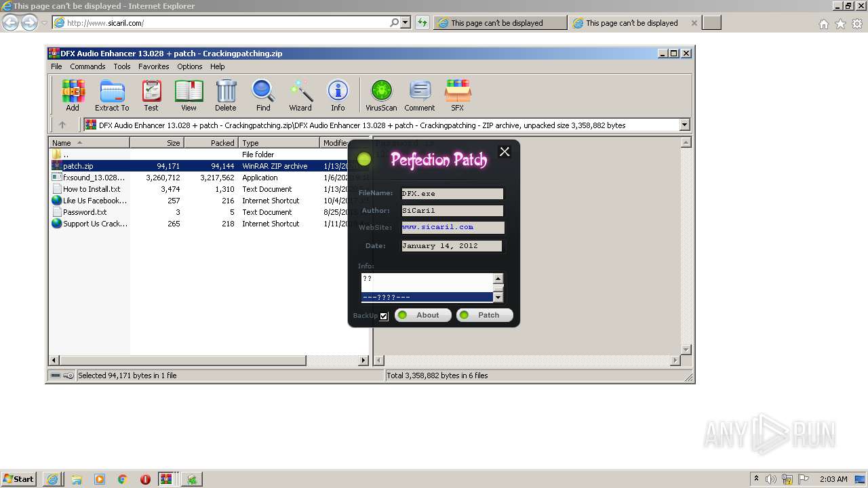This screenshot has height=488, width=868.
Task: Open the Commands menu
Action: 87,66
